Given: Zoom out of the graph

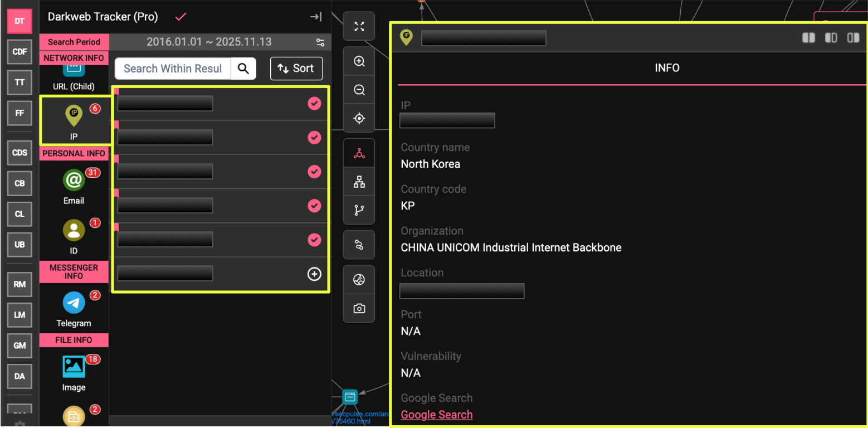Looking at the screenshot, I should click(x=359, y=90).
